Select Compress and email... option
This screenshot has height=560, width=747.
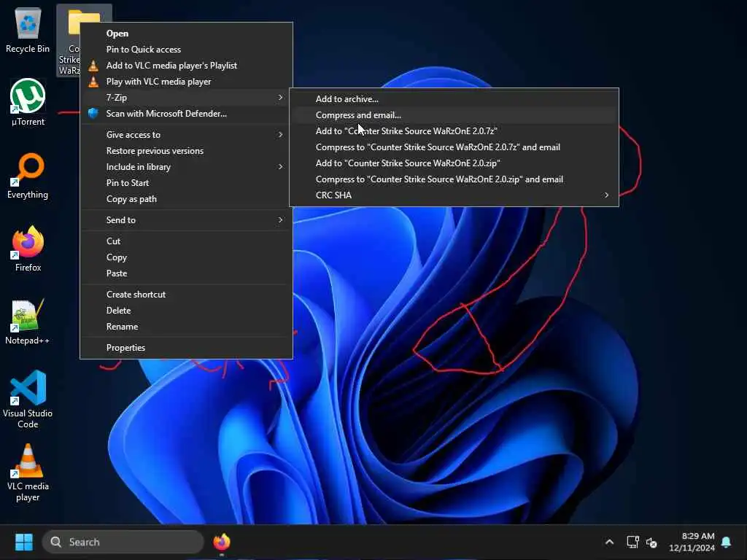[x=454, y=115]
